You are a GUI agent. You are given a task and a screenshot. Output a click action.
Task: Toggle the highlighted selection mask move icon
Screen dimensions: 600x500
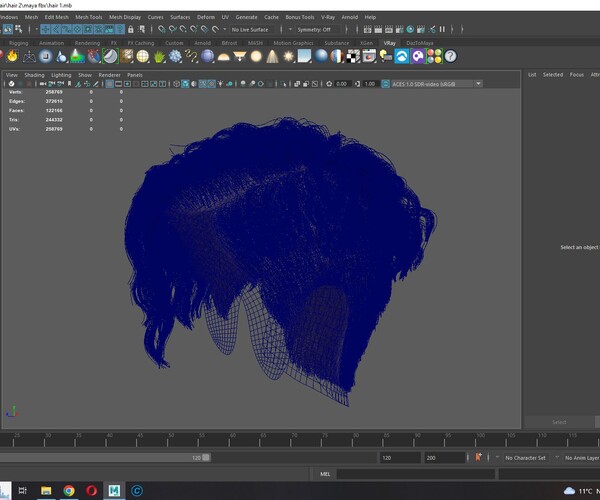pyautogui.click(x=46, y=29)
